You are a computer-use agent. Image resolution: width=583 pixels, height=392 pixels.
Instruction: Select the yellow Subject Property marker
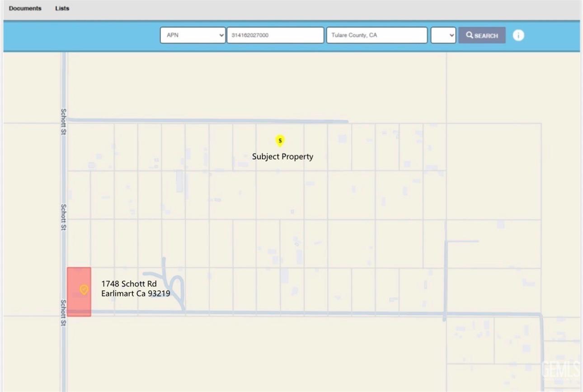(280, 141)
